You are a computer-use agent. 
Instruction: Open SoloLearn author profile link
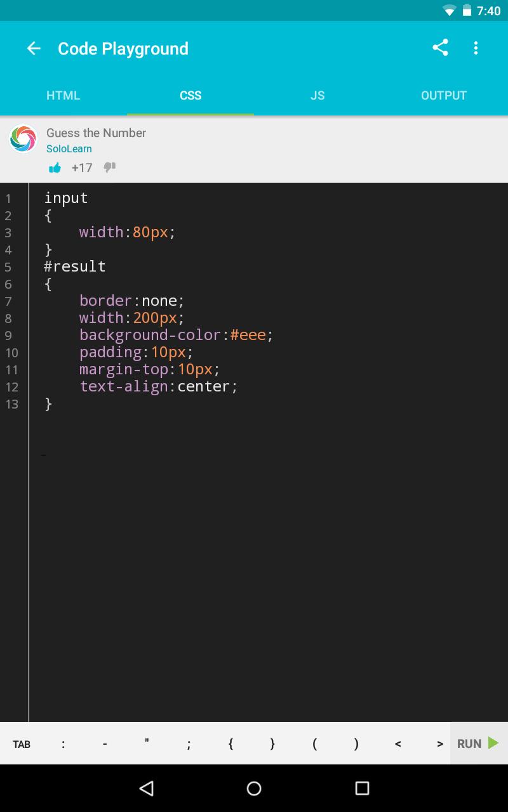coord(69,149)
